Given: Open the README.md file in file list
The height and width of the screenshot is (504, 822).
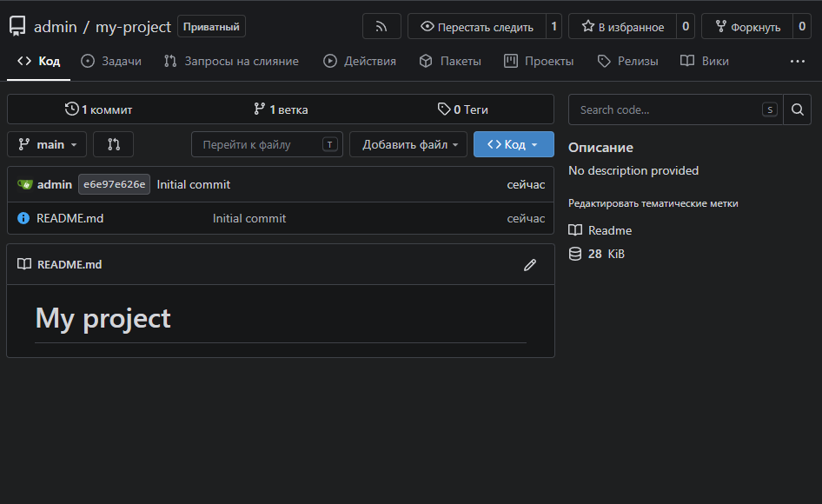Looking at the screenshot, I should pos(70,218).
